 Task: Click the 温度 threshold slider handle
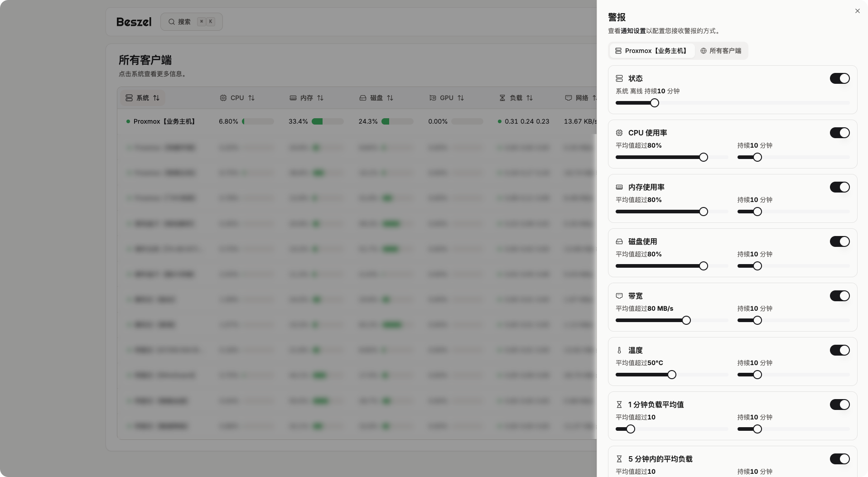pyautogui.click(x=672, y=375)
